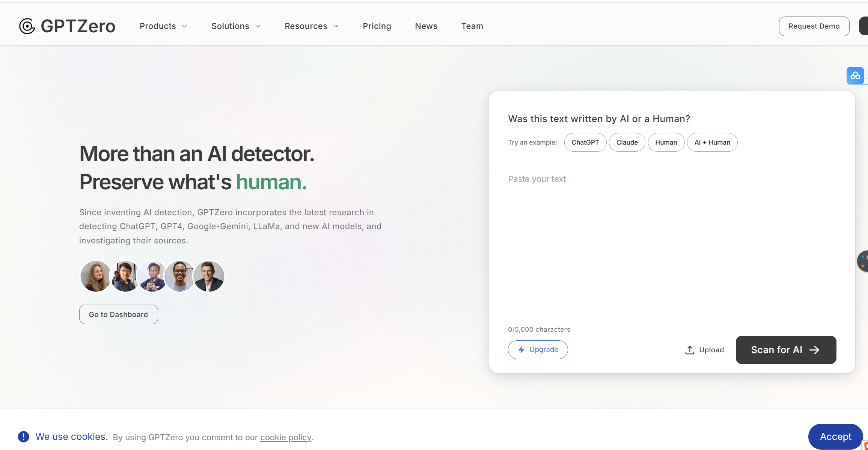
Task: Click the upload arrow icon
Action: pos(690,350)
